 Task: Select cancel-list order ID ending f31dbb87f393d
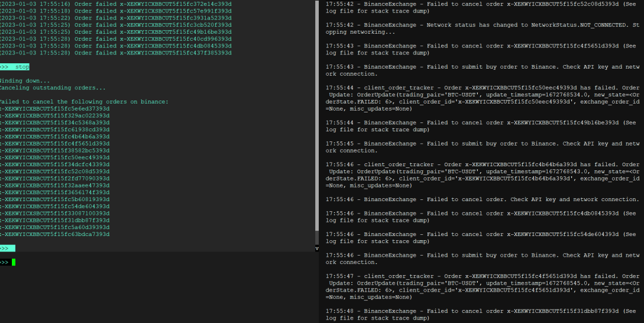(54, 221)
